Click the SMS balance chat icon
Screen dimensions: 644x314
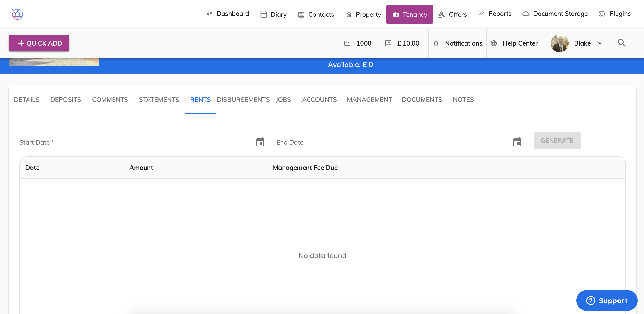tap(388, 43)
